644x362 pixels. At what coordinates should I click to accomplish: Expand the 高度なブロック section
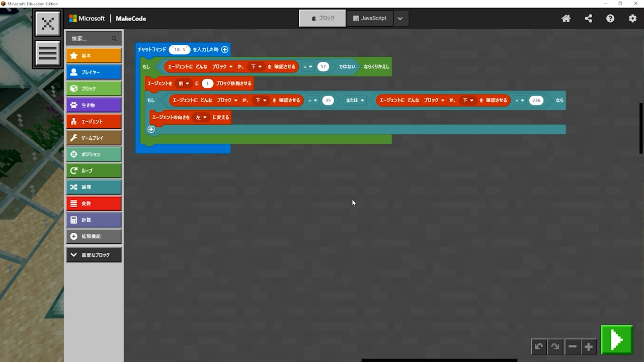point(94,255)
